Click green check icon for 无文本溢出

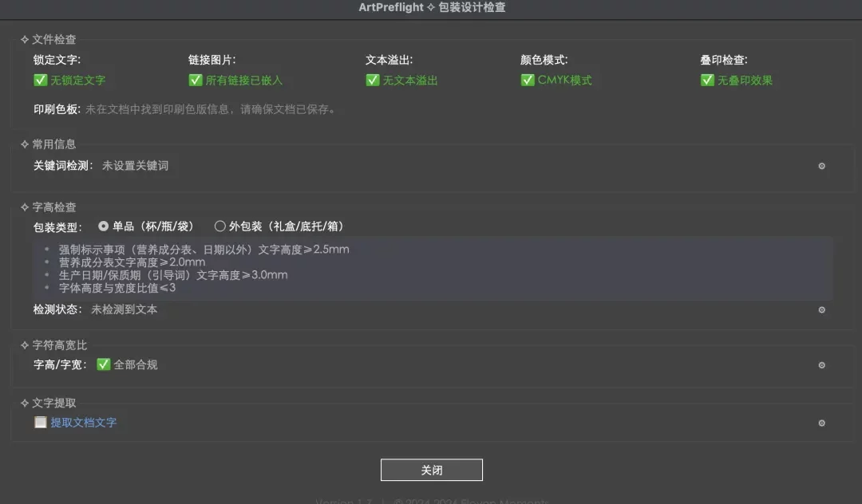click(x=372, y=81)
